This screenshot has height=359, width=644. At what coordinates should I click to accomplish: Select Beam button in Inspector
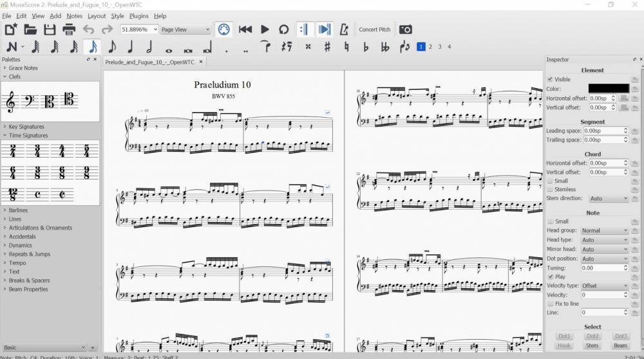620,345
